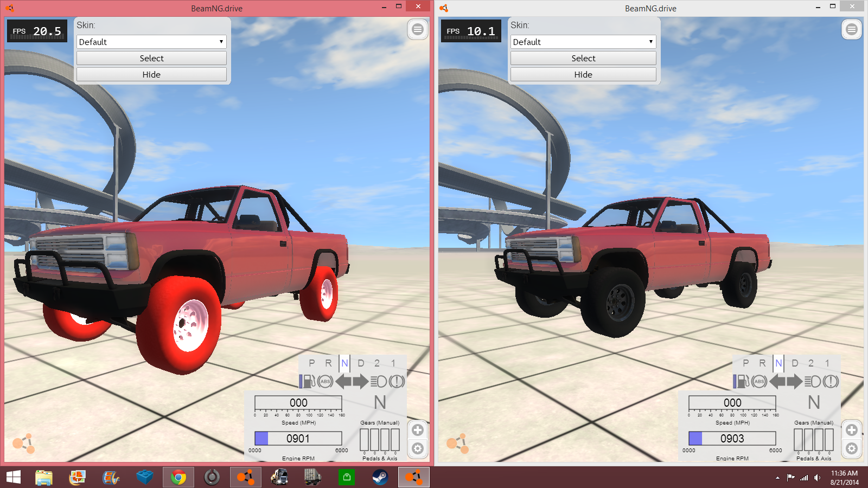
Task: Open the truck simulator icon in taskbar
Action: click(279, 477)
